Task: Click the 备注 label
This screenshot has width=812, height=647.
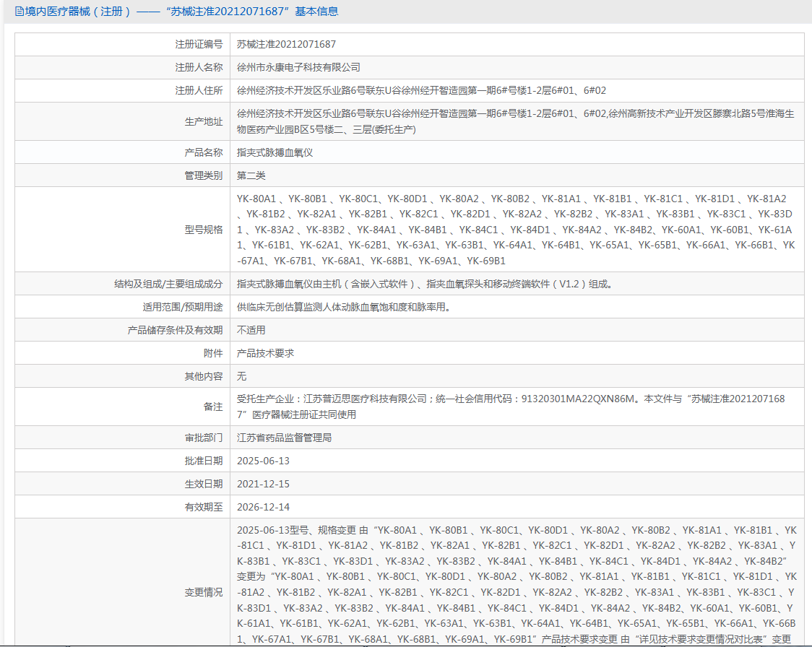Action: 213,407
